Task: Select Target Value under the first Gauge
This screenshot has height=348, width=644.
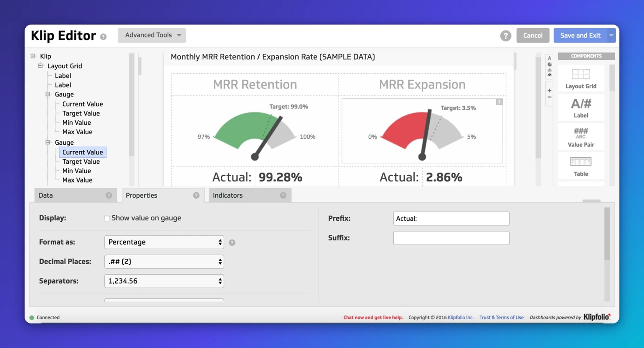Action: click(81, 114)
